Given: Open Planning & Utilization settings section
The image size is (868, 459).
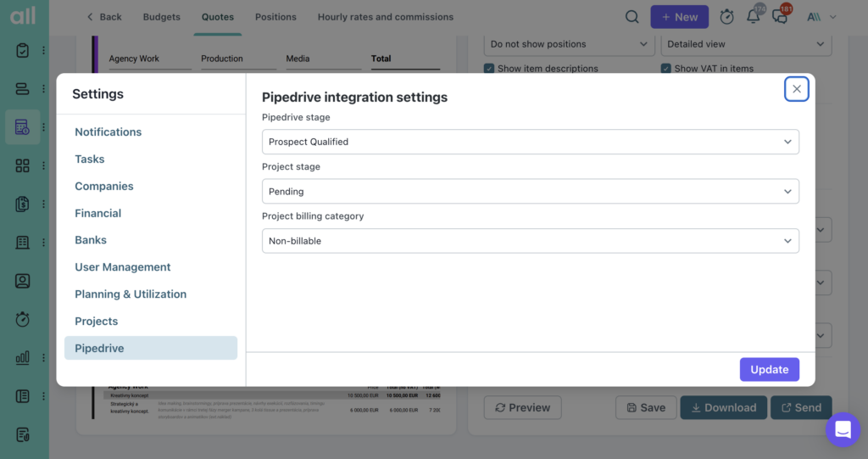Looking at the screenshot, I should coord(131,294).
